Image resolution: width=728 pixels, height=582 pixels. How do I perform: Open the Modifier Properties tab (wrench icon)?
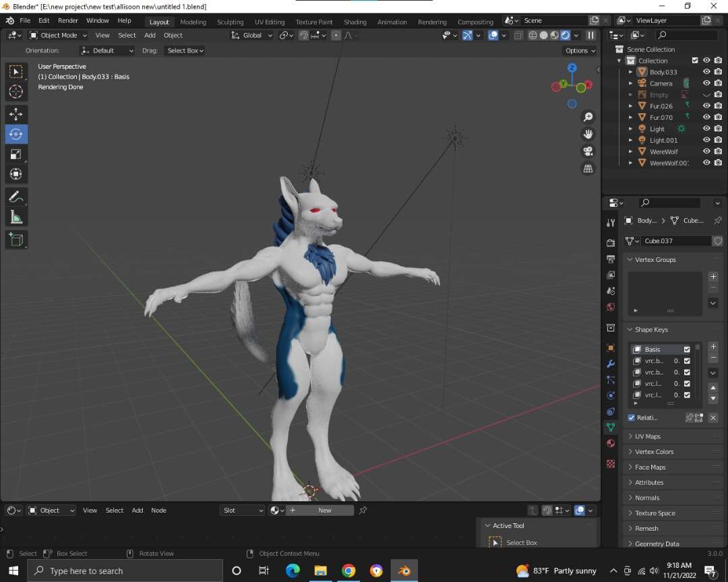point(610,362)
